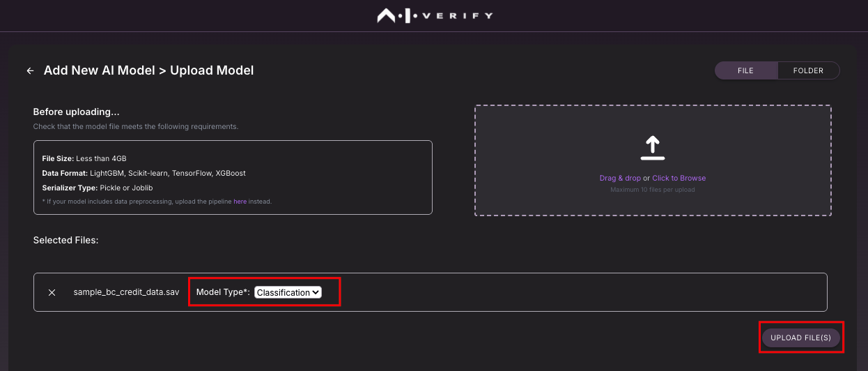Click the 'Add New AI Model > Upload Model' heading
Screen dimensions: 868x371
(148, 70)
